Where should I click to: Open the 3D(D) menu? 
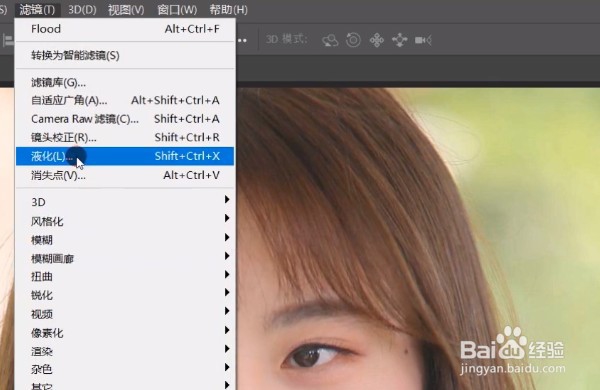pos(82,9)
